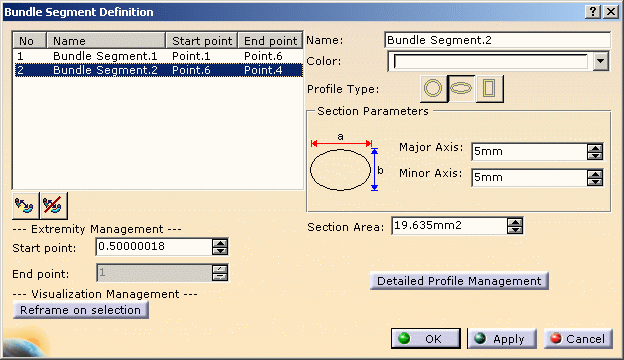
Task: Click the link bundle segments icon
Action: point(25,205)
